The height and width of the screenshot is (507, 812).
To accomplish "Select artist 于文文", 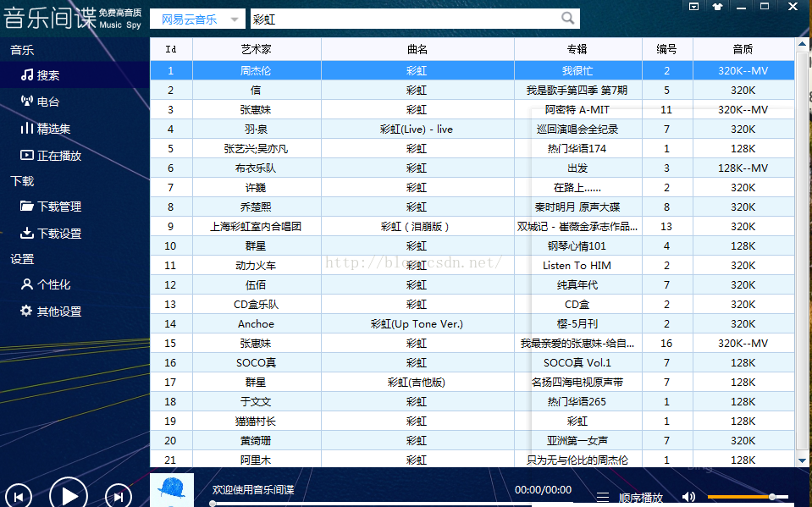I will (x=257, y=402).
